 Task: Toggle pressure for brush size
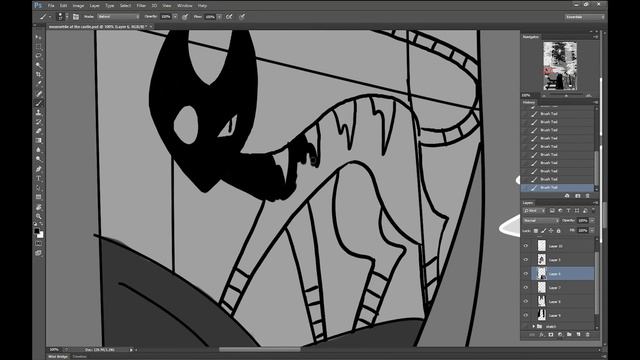pos(242,17)
